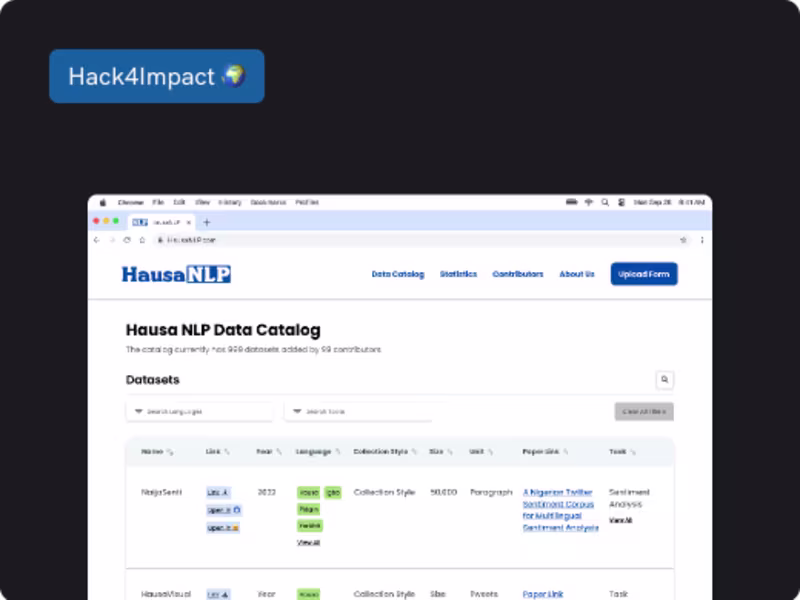Screen dimensions: 800x600
Task: Open the Profiles menu
Action: (x=307, y=203)
